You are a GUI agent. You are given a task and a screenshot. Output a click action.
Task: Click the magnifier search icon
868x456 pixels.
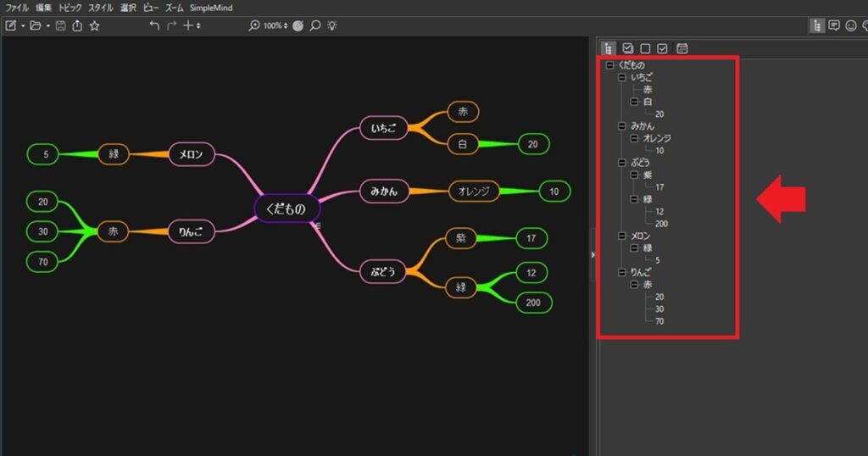pos(315,25)
